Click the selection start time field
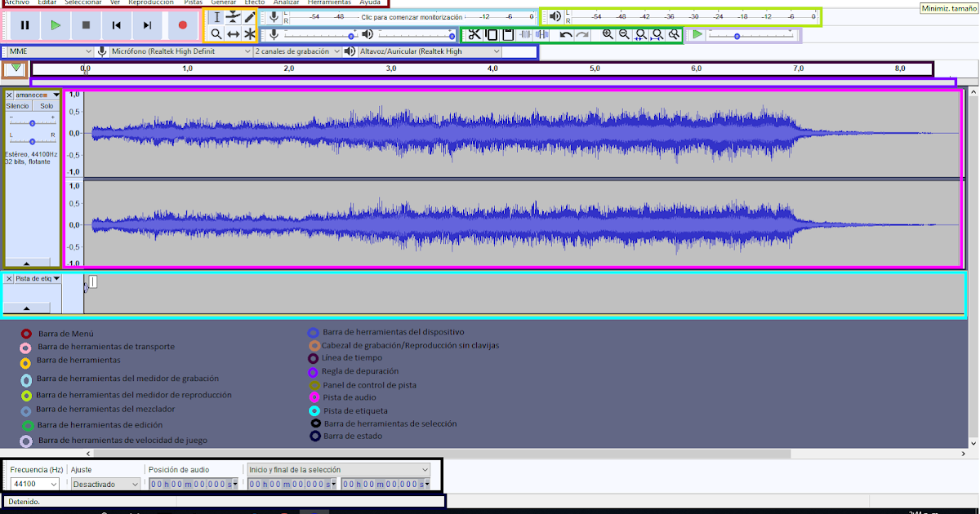This screenshot has height=514, width=980. tap(290, 483)
